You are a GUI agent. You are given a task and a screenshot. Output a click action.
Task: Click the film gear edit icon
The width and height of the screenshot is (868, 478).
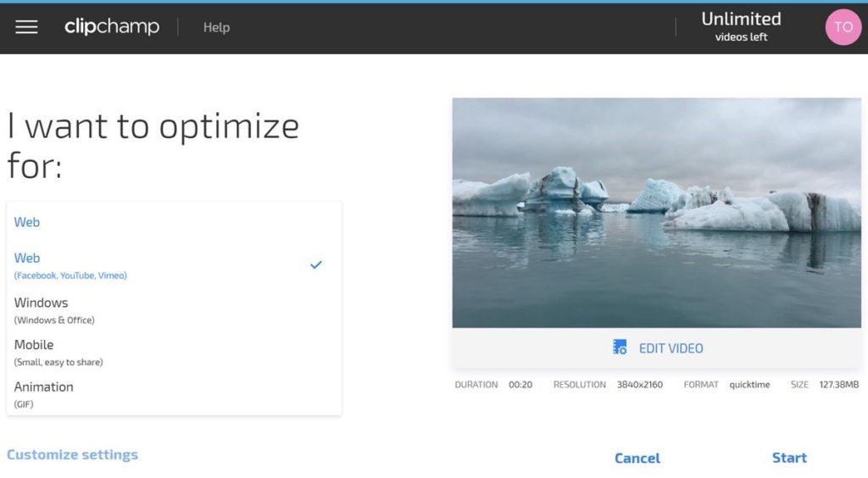[x=620, y=347]
